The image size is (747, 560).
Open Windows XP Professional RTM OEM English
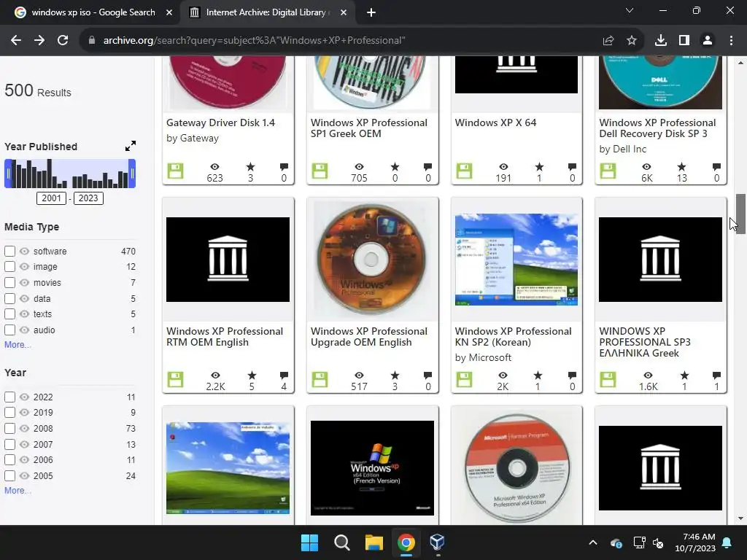[x=225, y=337]
